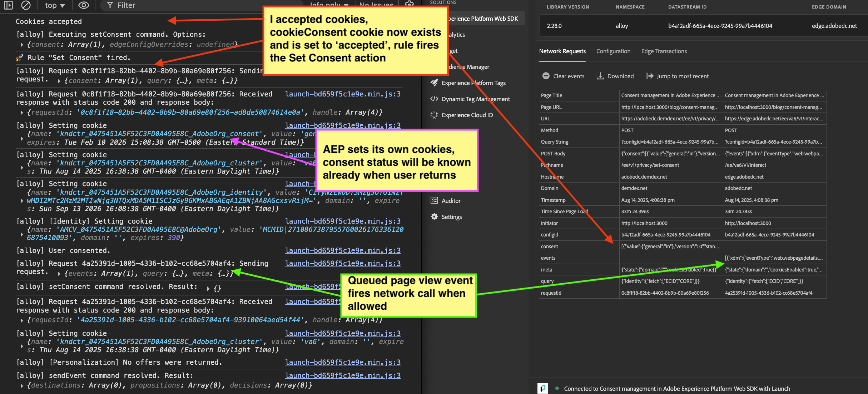Clear the console with the circle-slash icon

[x=26, y=5]
